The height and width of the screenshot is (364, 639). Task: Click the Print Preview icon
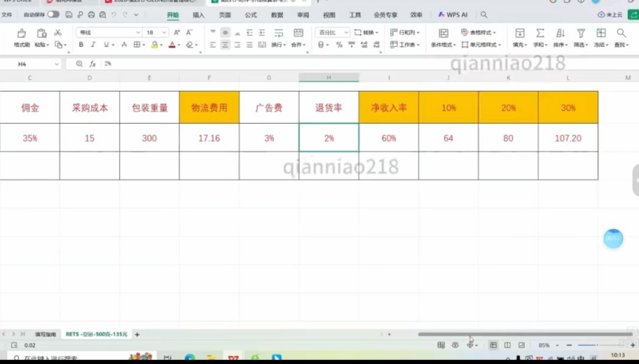[103, 14]
